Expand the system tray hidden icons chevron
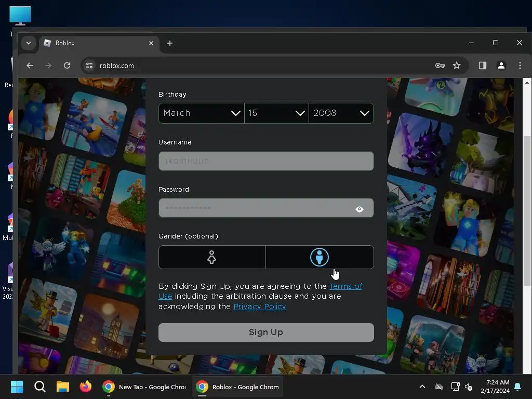The height and width of the screenshot is (399, 532). tap(422, 387)
